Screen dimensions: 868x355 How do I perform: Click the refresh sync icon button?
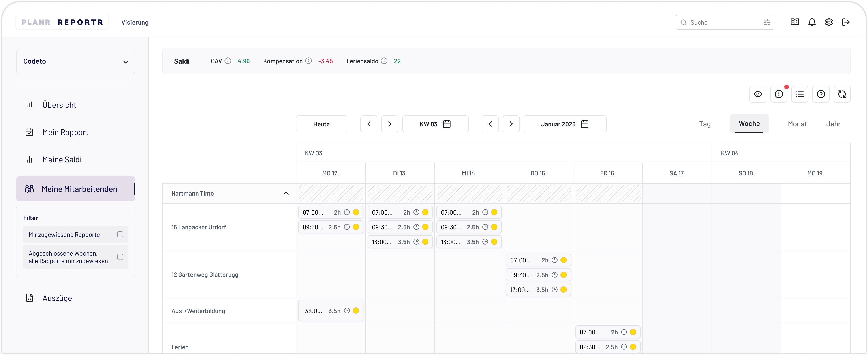coord(842,94)
